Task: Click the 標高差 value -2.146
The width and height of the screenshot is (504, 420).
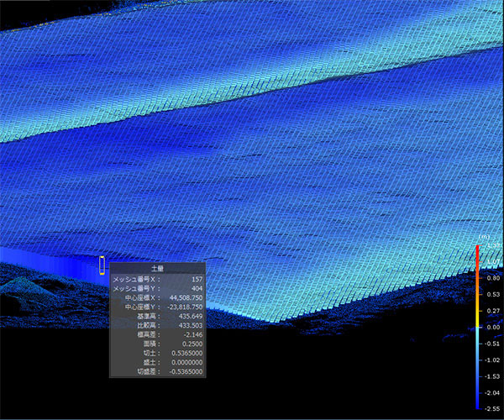Action: [x=192, y=334]
